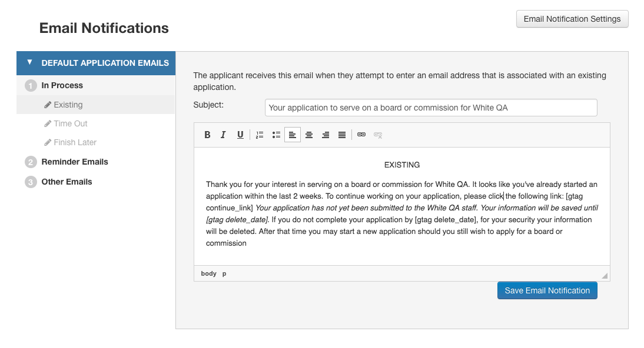Click the Subject text field
Screen dimensions: 644x348
(431, 108)
